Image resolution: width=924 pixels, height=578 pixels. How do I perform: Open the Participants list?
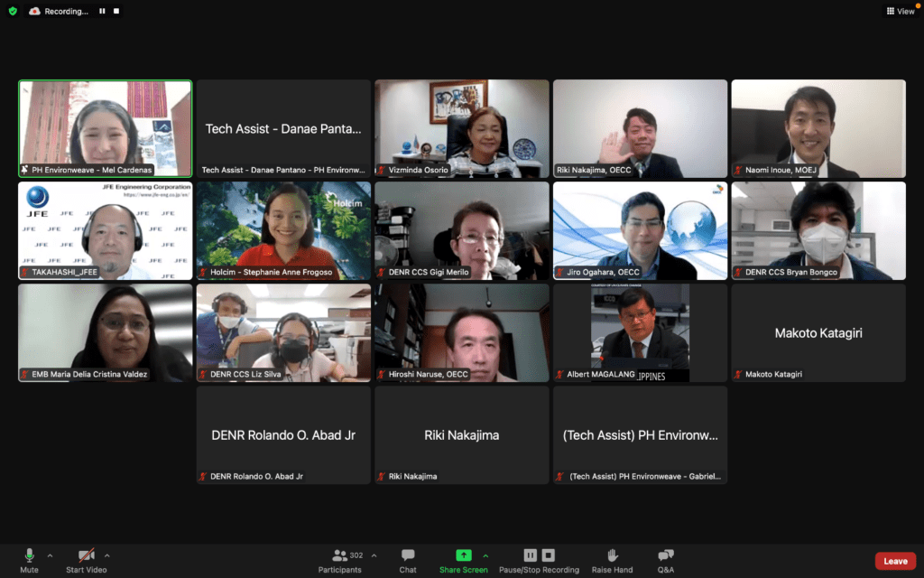pyautogui.click(x=340, y=559)
